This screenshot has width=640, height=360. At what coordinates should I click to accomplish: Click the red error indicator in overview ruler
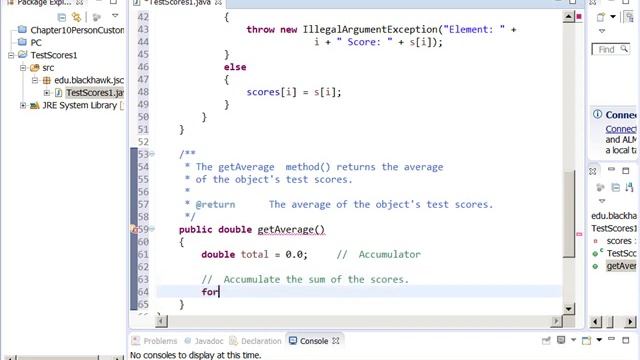[x=579, y=17]
